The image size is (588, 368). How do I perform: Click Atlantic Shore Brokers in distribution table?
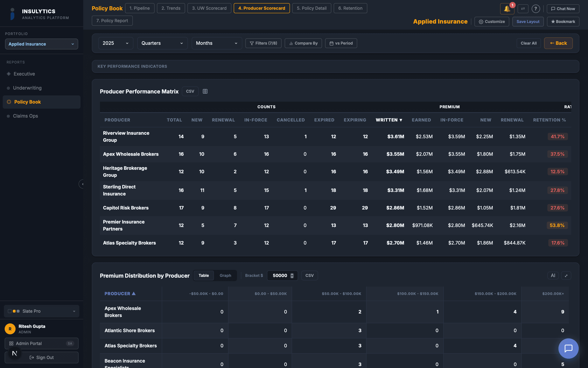[129, 331]
